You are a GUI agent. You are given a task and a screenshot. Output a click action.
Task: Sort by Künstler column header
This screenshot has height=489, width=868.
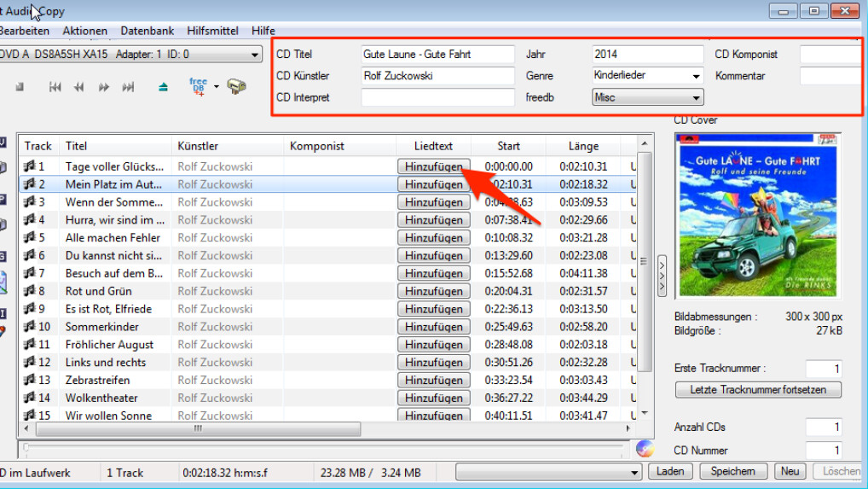point(227,146)
